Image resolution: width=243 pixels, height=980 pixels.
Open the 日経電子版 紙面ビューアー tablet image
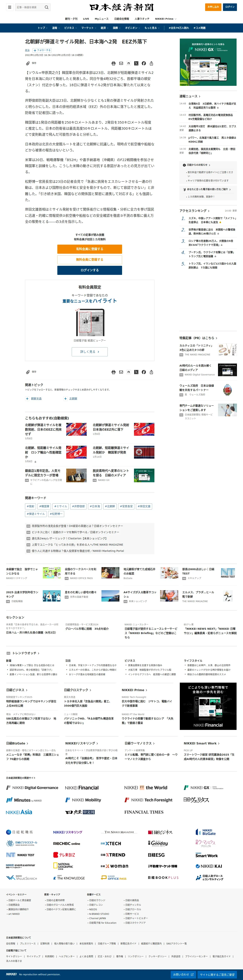tap(90, 323)
